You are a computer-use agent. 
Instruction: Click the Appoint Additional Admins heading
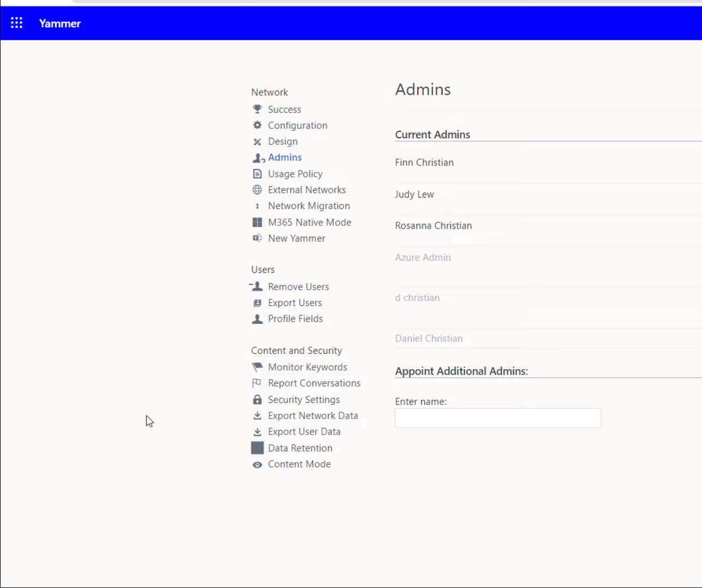tap(462, 371)
